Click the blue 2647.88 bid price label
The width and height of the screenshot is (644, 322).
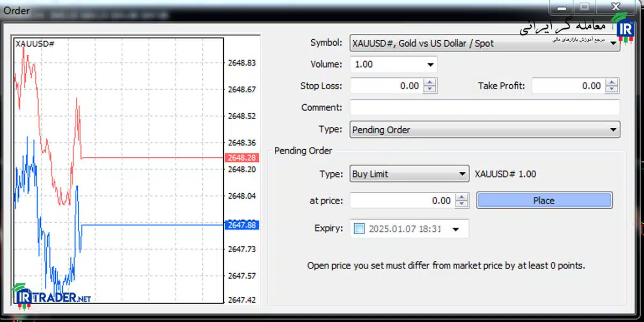coord(243,225)
